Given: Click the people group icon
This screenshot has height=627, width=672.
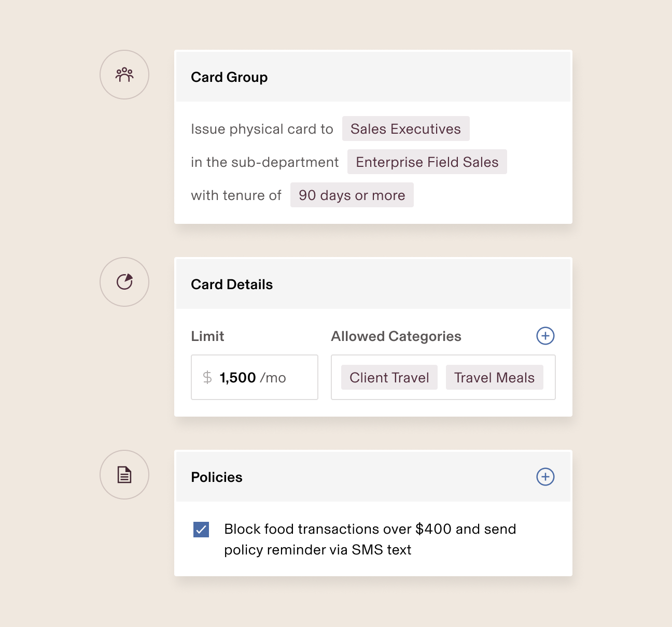Looking at the screenshot, I should point(124,75).
